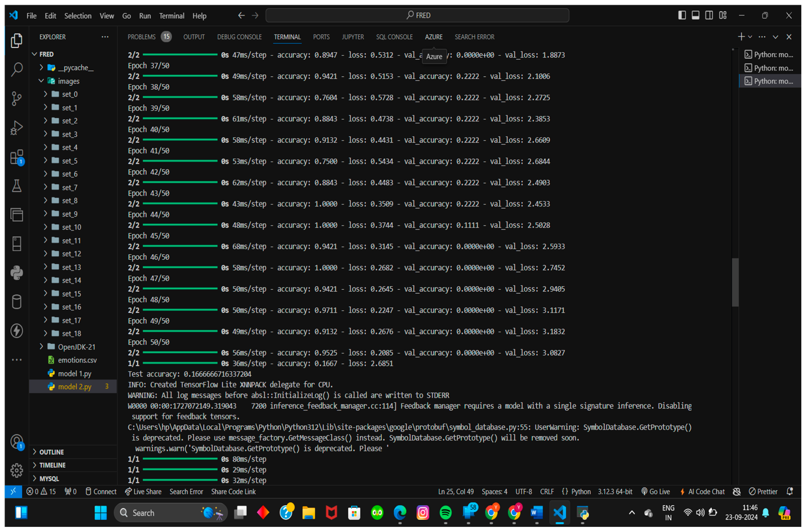The width and height of the screenshot is (806, 532).
Task: Click the Accounts icon in activity bar
Action: (x=16, y=442)
